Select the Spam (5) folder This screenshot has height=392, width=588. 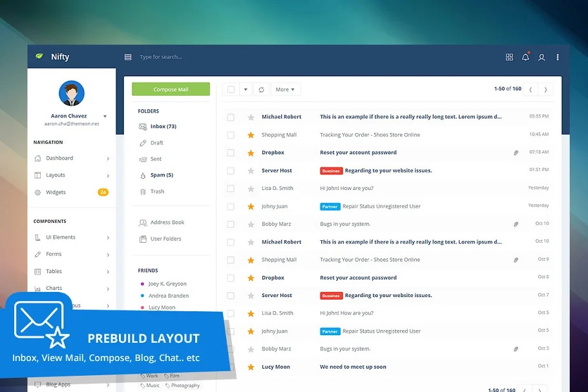pyautogui.click(x=161, y=175)
